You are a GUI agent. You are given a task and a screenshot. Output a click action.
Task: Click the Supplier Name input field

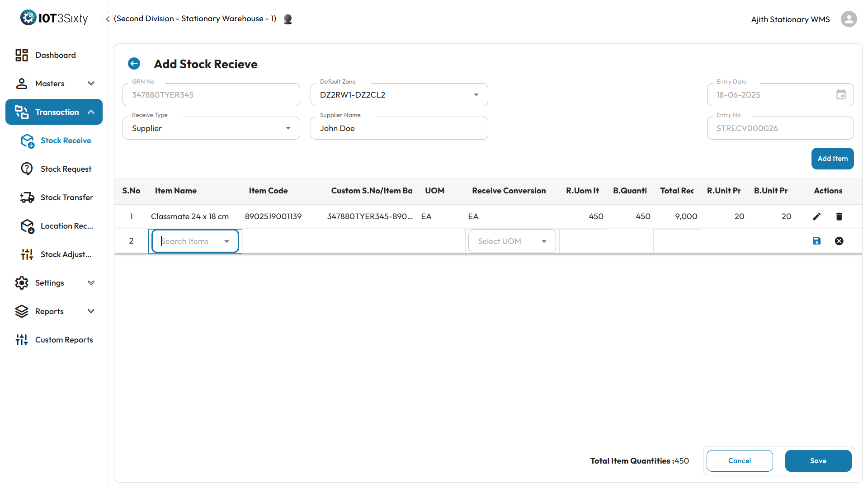(399, 128)
